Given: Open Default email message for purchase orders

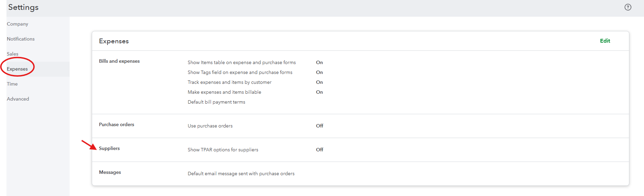Looking at the screenshot, I should click(x=241, y=174).
